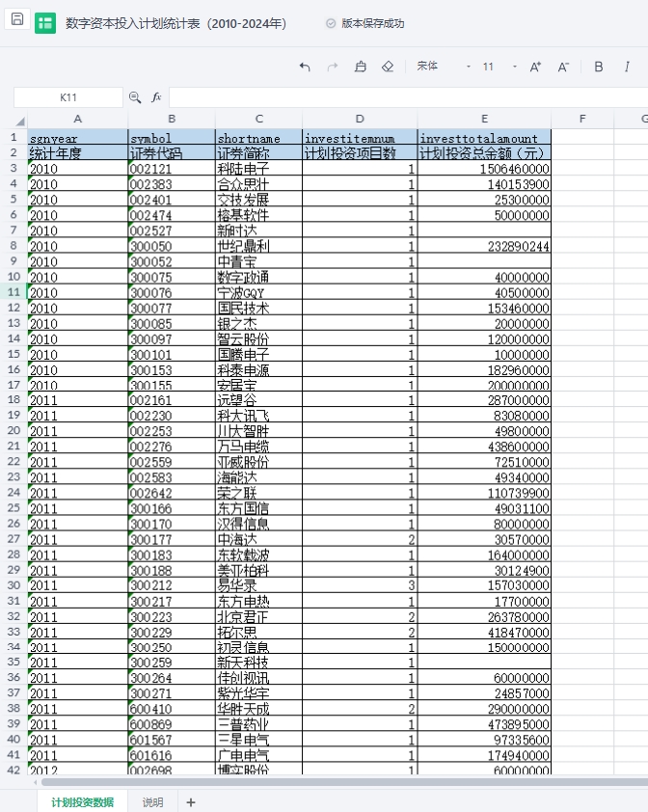Select row 27 header

click(x=14, y=539)
